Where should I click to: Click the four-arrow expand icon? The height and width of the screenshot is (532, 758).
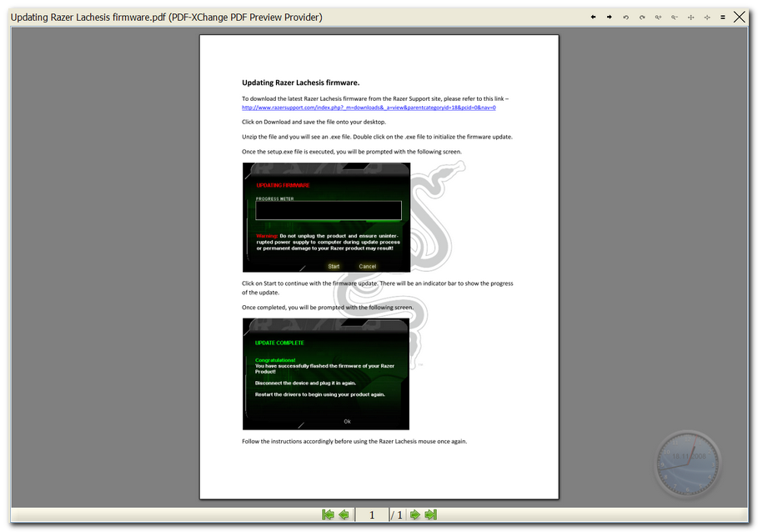pyautogui.click(x=690, y=17)
